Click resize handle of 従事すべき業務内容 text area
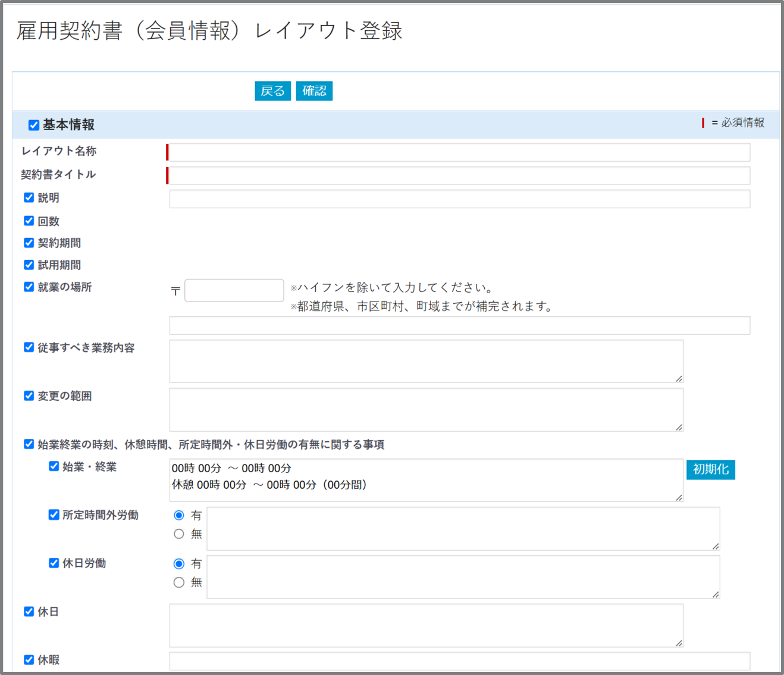This screenshot has height=675, width=784. coord(679,379)
